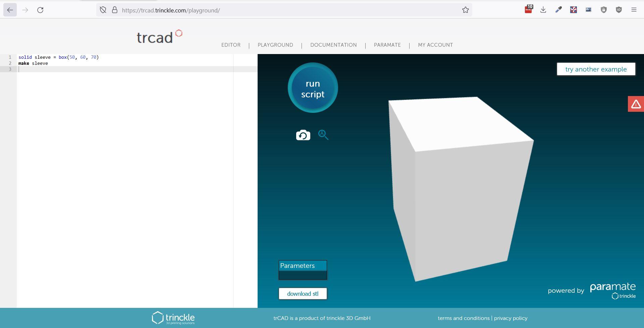The width and height of the screenshot is (644, 328).
Task: Click the red warning triangle on right edge
Action: coord(636,104)
